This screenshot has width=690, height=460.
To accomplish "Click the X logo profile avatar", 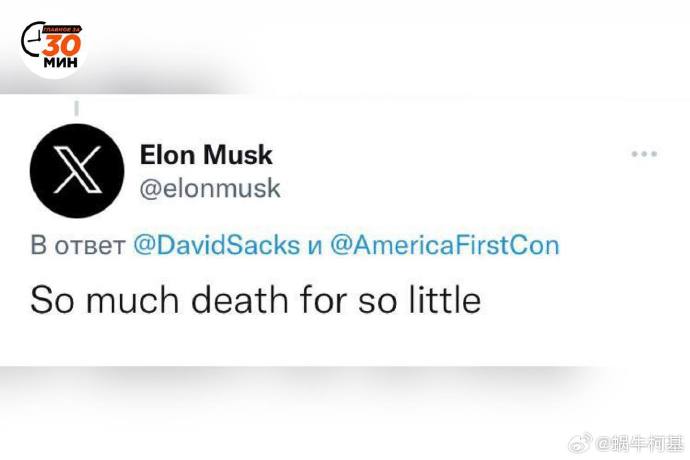I will (78, 171).
